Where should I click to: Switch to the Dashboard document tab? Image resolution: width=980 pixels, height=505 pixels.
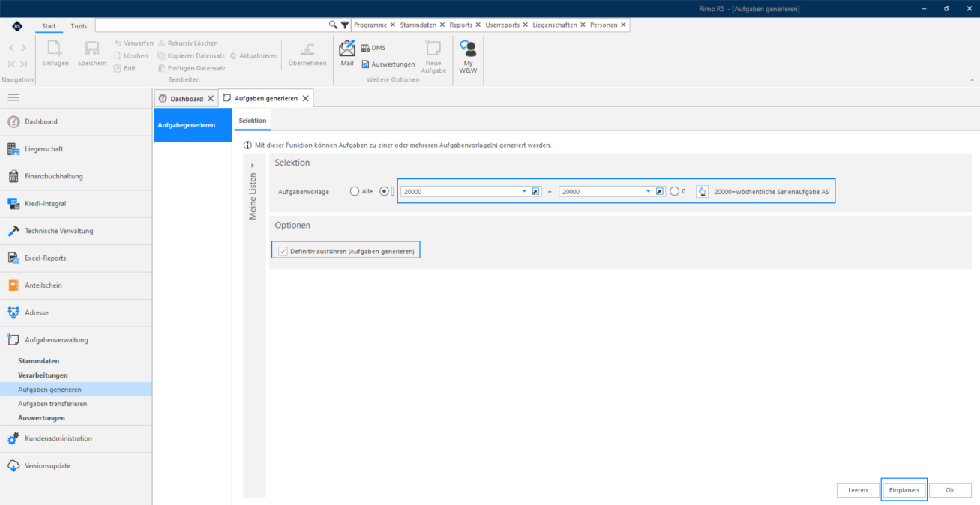coord(187,99)
